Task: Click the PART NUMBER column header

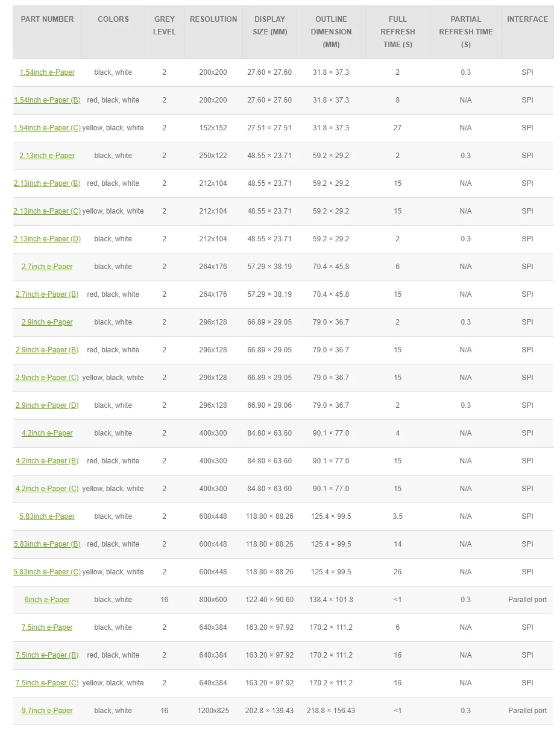Action: pos(48,19)
